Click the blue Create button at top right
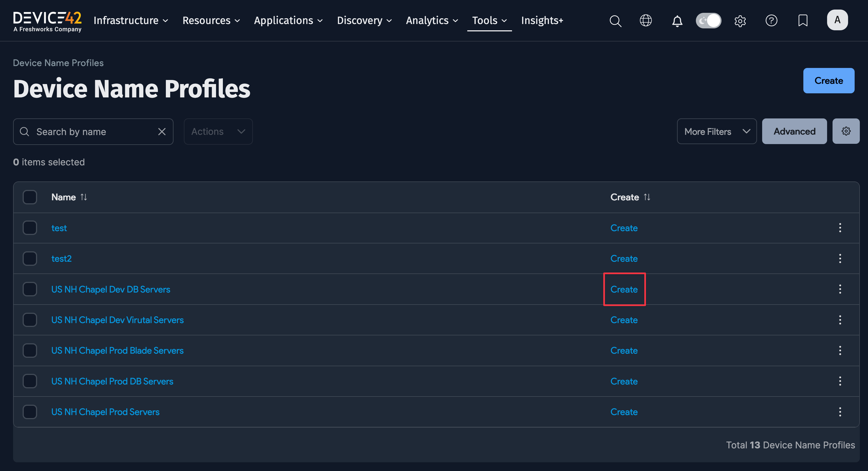Viewport: 868px width, 471px height. [x=828, y=81]
